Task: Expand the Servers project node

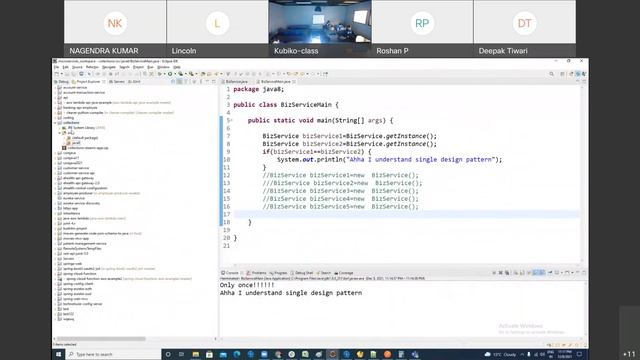Action: 56,258
